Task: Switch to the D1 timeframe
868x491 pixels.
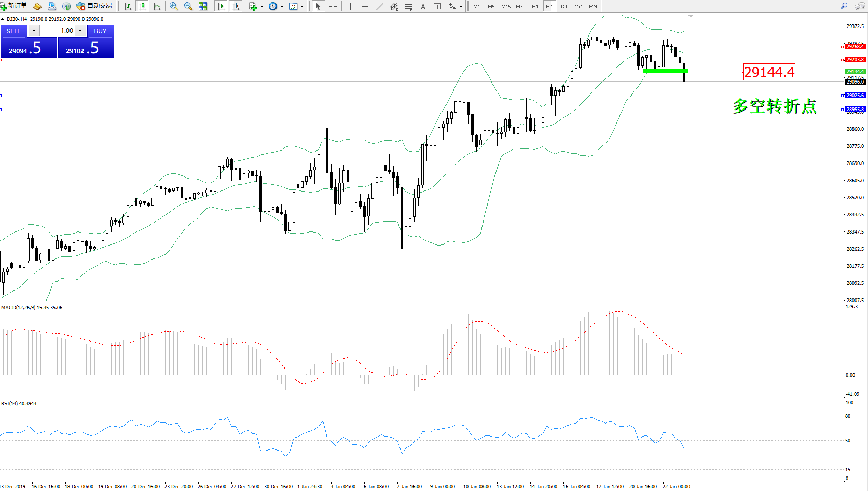Action: [564, 6]
